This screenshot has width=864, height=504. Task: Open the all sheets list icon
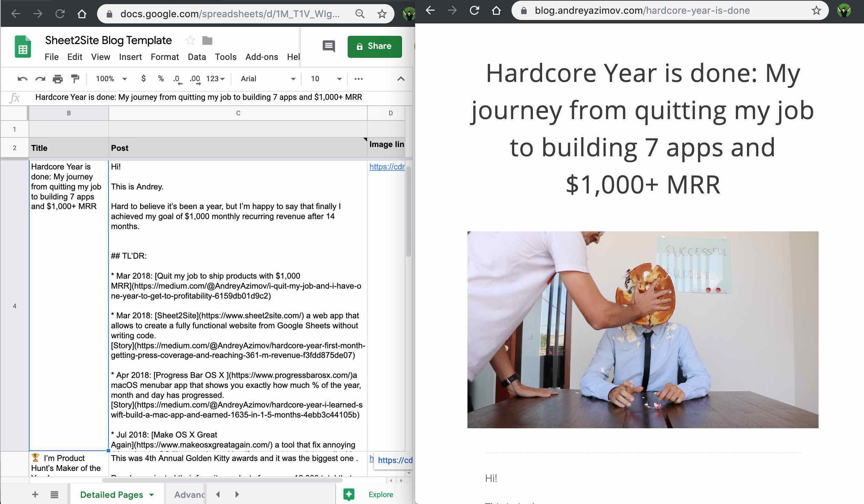(54, 495)
